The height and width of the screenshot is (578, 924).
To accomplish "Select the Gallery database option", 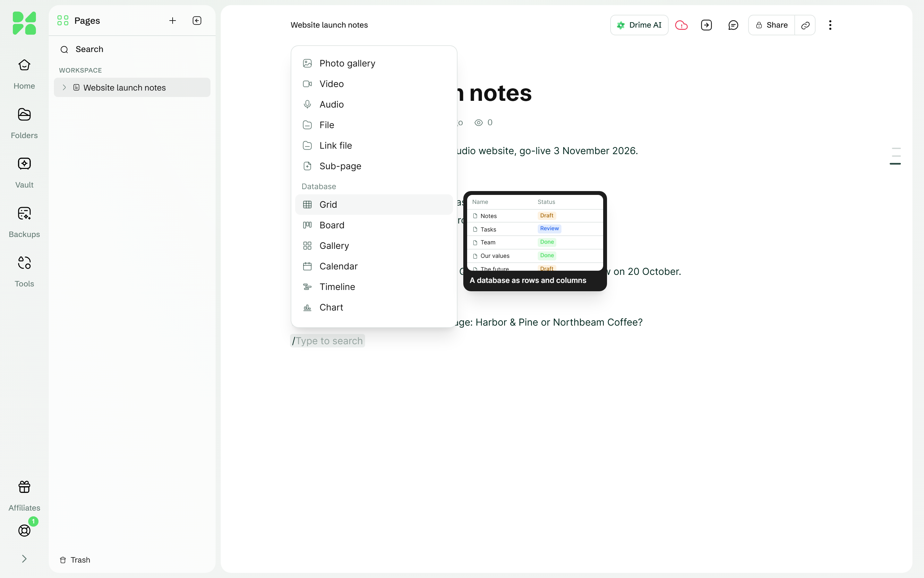I will click(374, 246).
